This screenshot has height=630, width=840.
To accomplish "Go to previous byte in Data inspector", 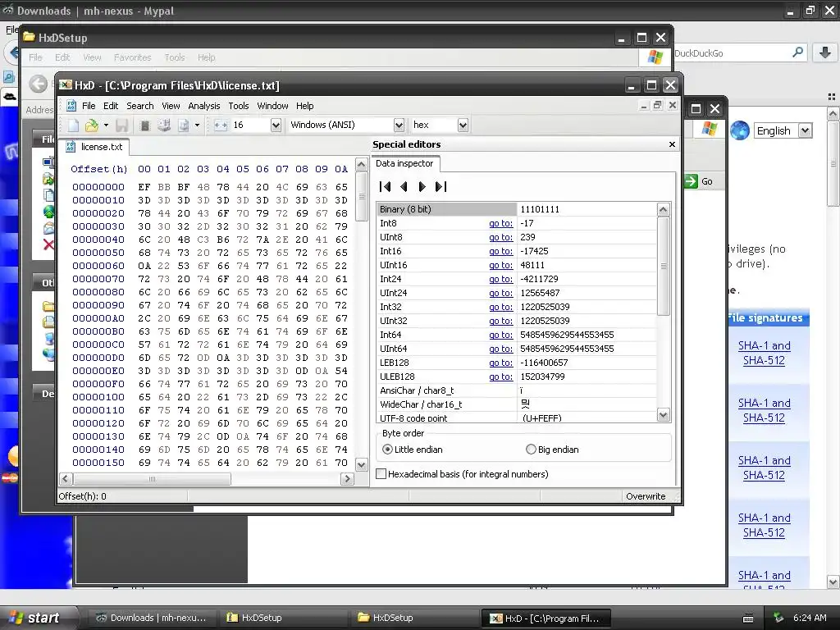I will click(404, 186).
